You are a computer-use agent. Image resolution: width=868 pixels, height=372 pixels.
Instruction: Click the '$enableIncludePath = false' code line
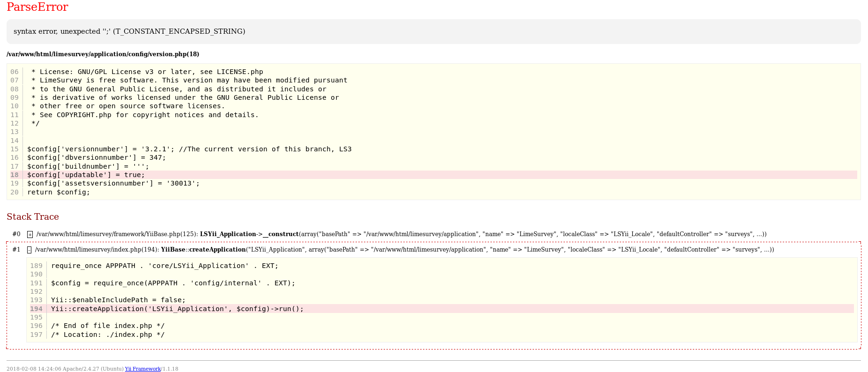pos(118,300)
